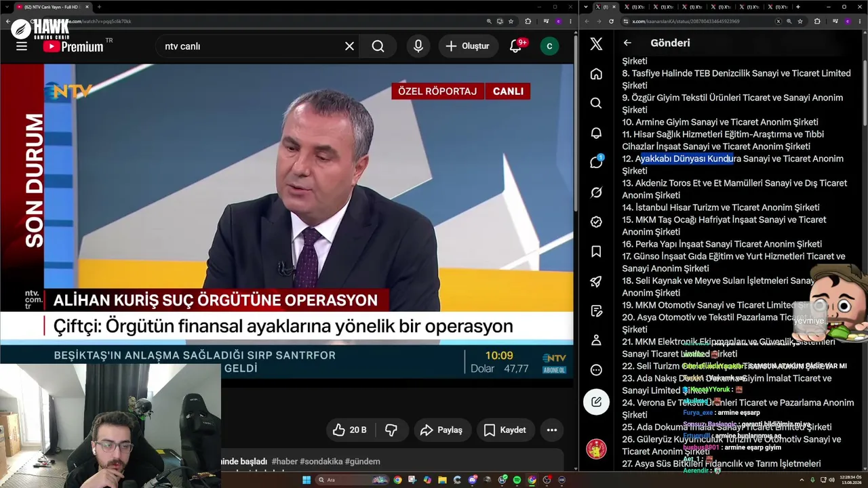Screen dimensions: 868x488
Task: Open the YouTube hamburger guide menu
Action: click(x=22, y=46)
